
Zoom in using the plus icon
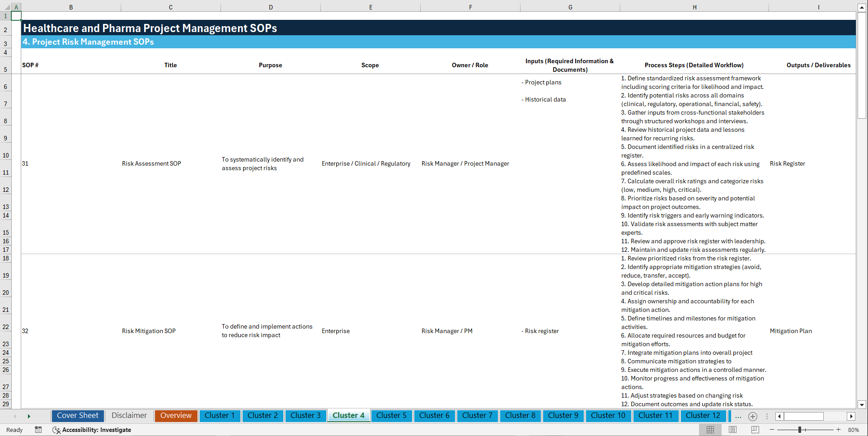pos(839,430)
